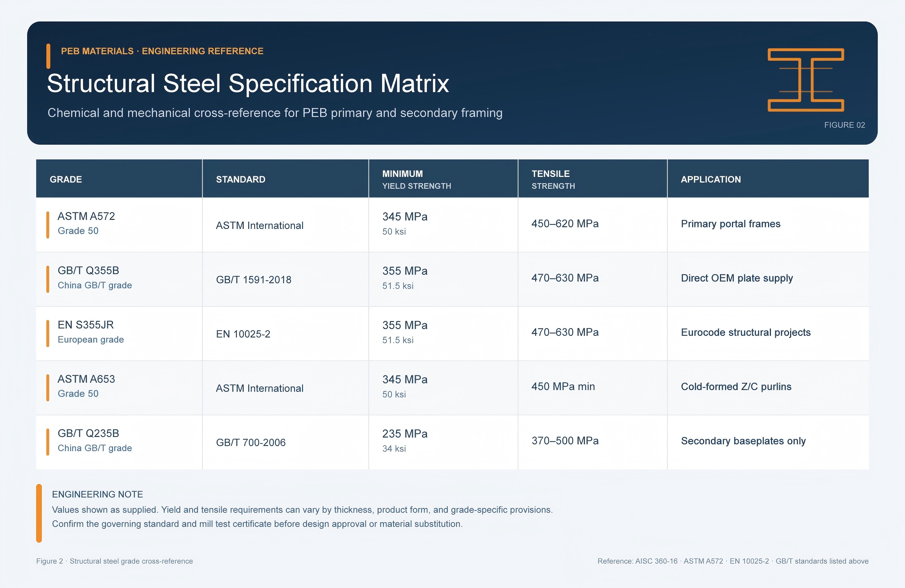The image size is (905, 588).
Task: Click the Reference: AISC 360-16 footer text
Action: pyautogui.click(x=733, y=561)
